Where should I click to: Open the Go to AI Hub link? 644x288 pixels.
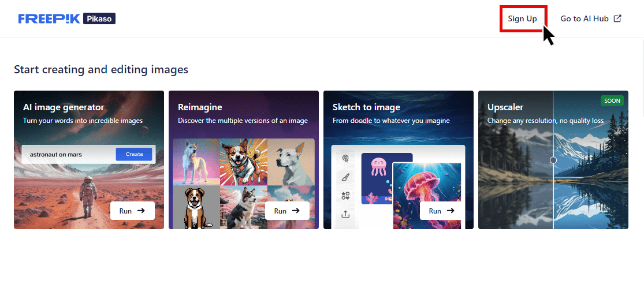coord(584,18)
